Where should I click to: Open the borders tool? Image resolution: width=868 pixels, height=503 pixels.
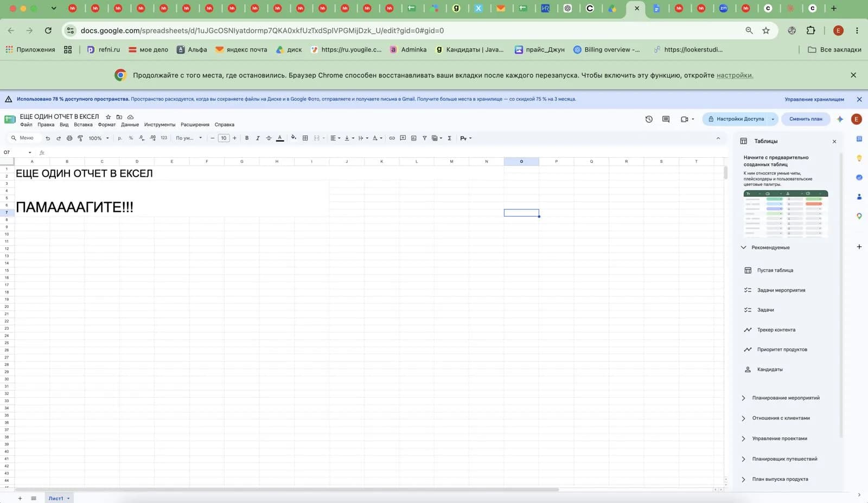(x=305, y=138)
